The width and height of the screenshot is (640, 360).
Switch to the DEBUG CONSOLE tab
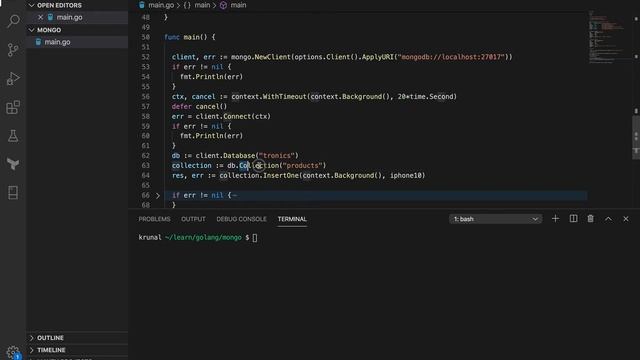click(x=241, y=219)
